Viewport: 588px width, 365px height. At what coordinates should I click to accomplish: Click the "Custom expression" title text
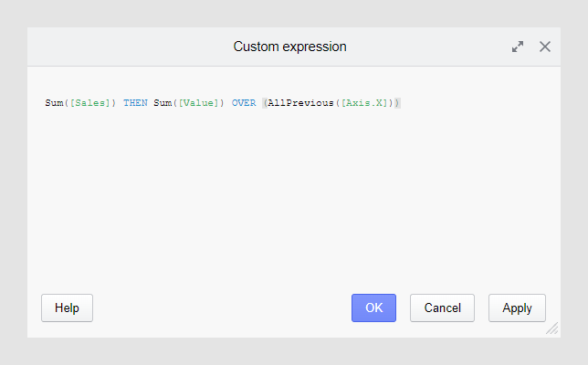(289, 47)
